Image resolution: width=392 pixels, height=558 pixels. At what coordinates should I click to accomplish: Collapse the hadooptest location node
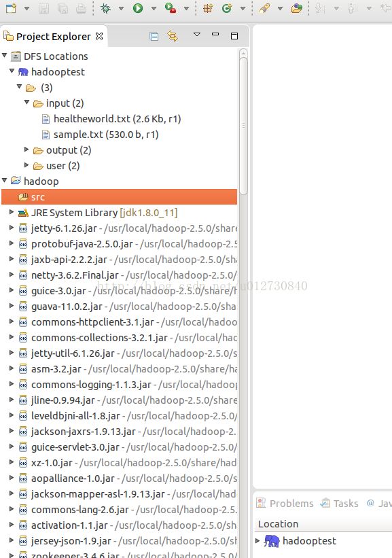[12, 71]
